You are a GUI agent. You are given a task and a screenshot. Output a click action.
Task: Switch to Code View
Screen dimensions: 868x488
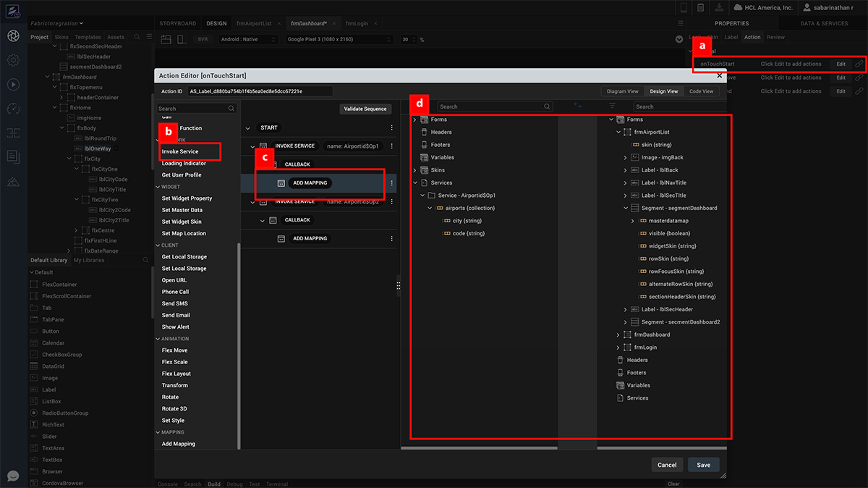click(701, 91)
